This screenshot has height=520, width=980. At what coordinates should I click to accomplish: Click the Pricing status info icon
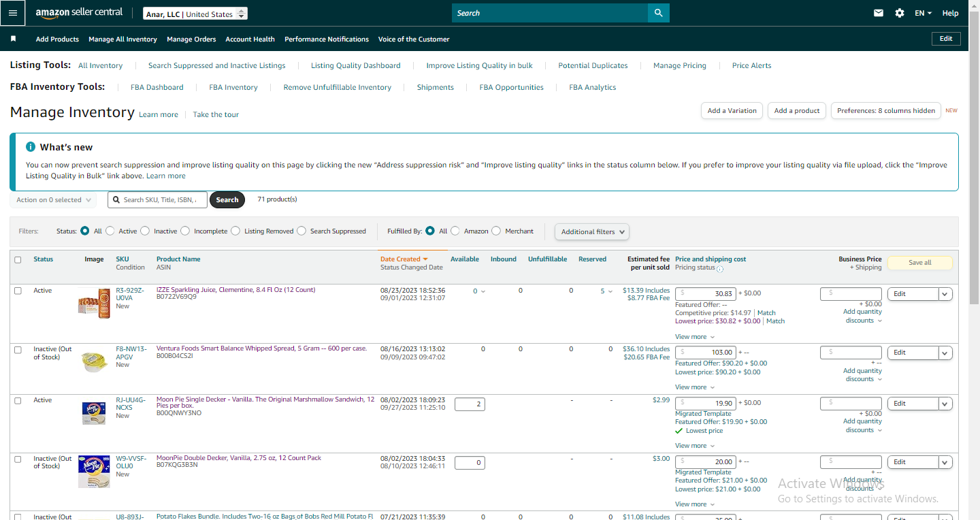pos(720,268)
